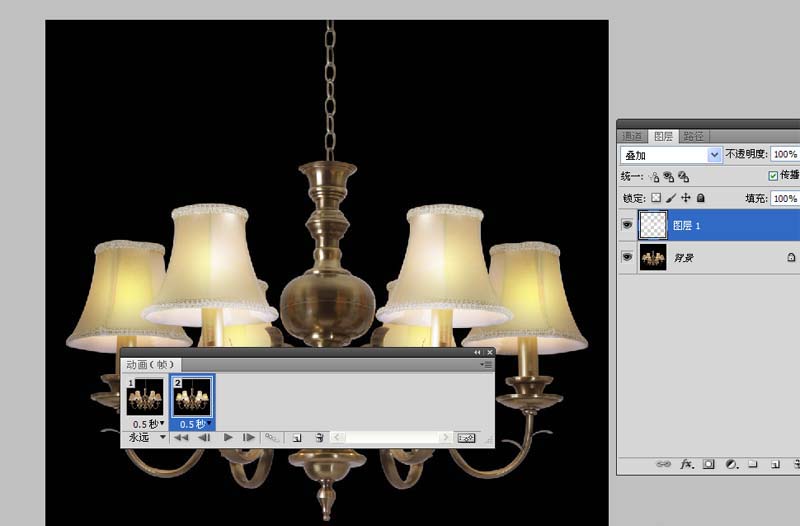Click the 背景 layer chandelier thumbnail
Screen dimensions: 800x526
[x=653, y=257]
